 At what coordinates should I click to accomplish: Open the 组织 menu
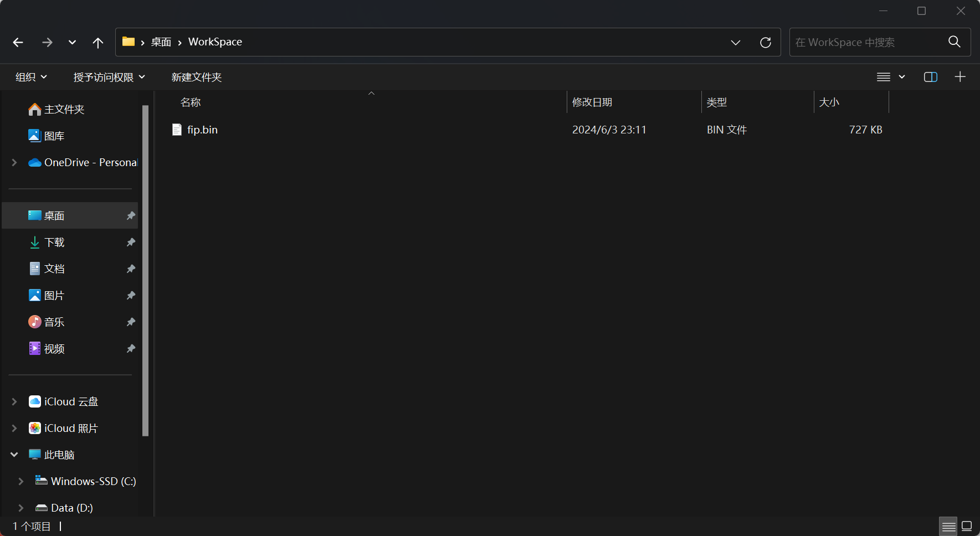pyautogui.click(x=31, y=77)
